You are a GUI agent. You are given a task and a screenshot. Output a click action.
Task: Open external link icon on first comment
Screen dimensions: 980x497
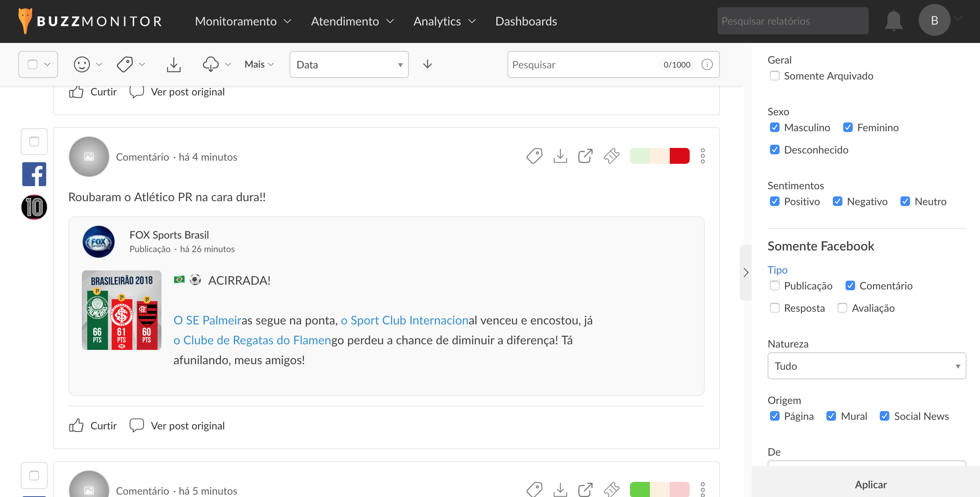point(585,156)
